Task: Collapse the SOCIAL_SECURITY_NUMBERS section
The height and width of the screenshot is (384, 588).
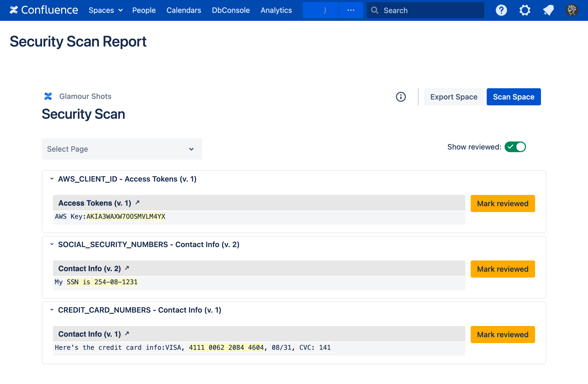Action: coord(52,244)
